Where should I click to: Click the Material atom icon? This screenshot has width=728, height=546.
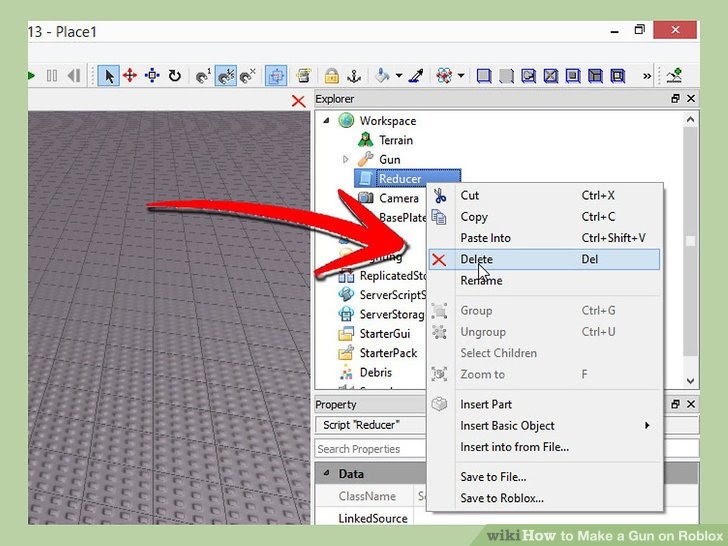coord(444,75)
